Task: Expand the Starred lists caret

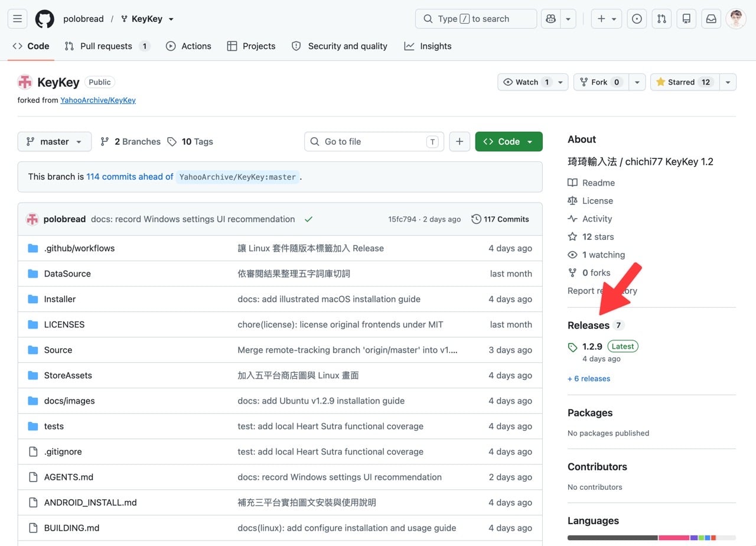Action: (x=728, y=82)
